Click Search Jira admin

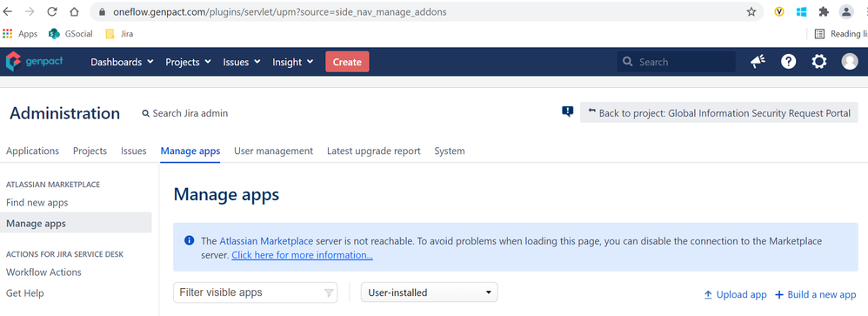click(x=185, y=113)
